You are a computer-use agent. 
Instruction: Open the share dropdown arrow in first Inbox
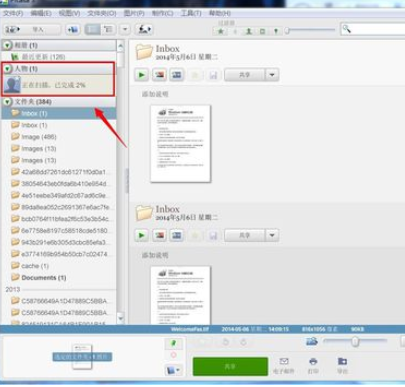click(x=272, y=75)
